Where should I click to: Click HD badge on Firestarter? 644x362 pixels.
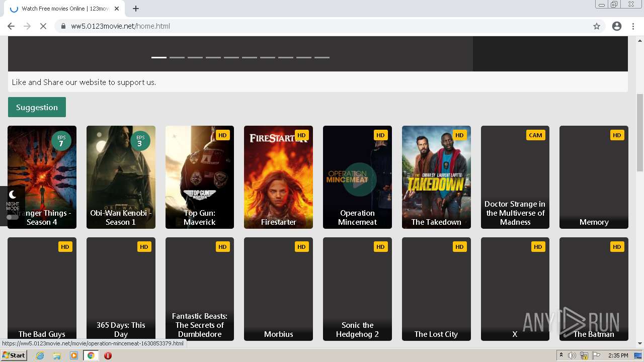coord(301,135)
